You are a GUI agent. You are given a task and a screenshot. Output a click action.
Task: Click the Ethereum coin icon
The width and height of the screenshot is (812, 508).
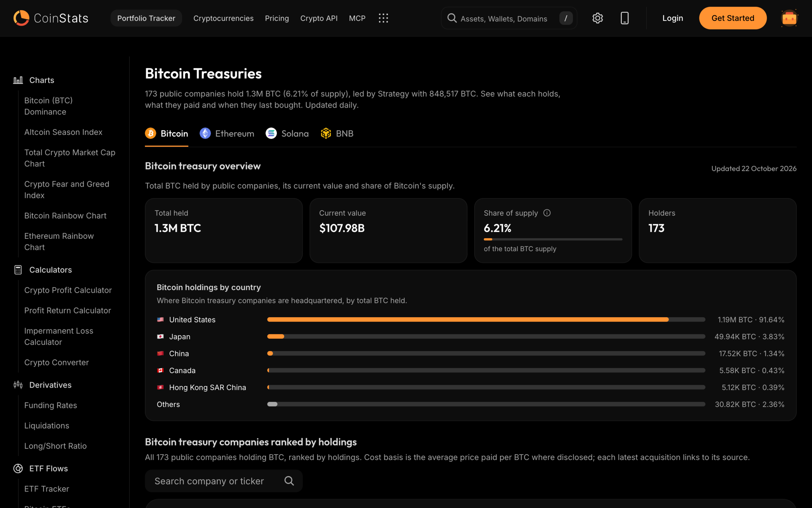pos(205,133)
